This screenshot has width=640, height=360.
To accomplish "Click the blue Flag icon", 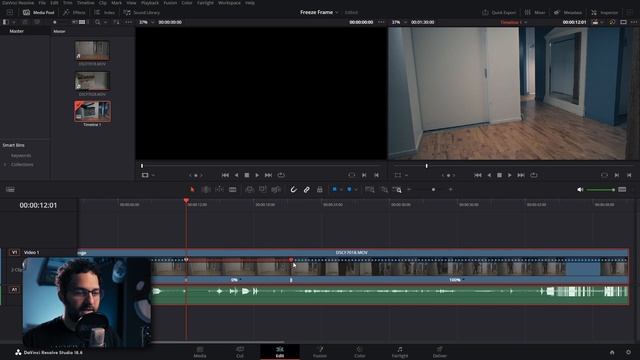I will (x=334, y=189).
